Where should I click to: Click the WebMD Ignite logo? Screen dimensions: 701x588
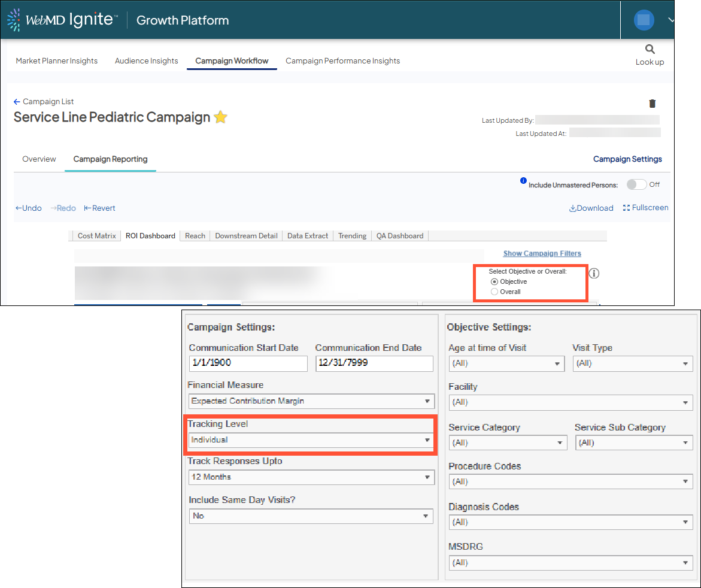click(62, 20)
